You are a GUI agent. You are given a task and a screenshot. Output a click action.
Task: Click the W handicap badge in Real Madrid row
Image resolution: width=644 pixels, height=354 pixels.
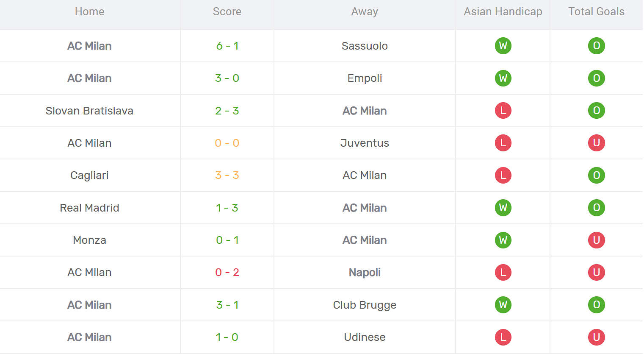click(x=503, y=208)
